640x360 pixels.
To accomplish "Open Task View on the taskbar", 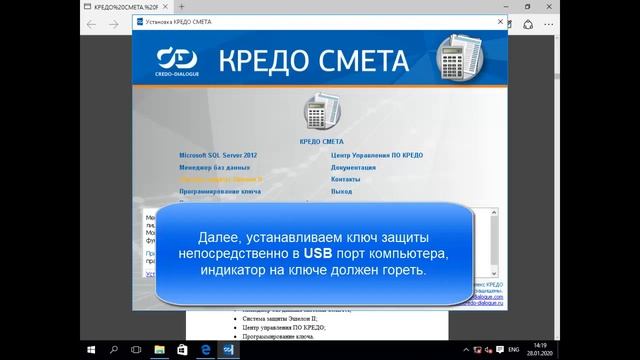I will pyautogui.click(x=136, y=350).
